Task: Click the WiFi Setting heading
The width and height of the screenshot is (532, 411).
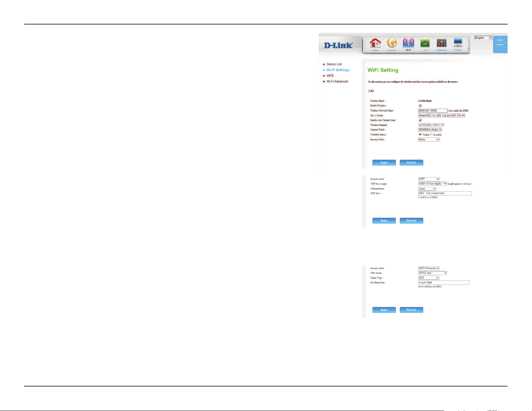Action: click(383, 70)
